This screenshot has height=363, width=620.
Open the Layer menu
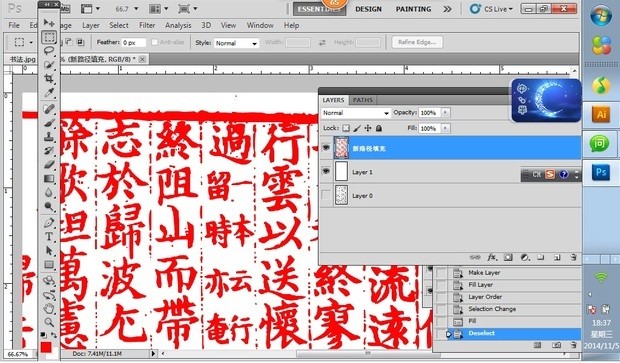[x=91, y=25]
